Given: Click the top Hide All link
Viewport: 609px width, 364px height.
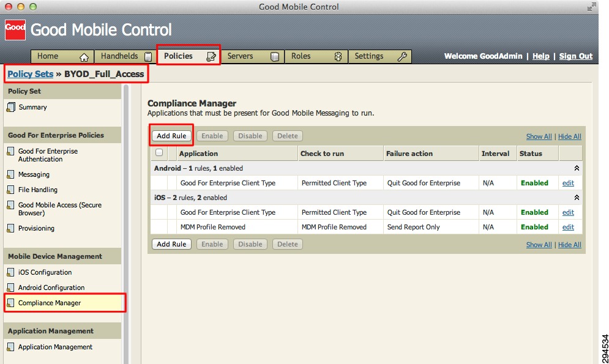Looking at the screenshot, I should 569,136.
